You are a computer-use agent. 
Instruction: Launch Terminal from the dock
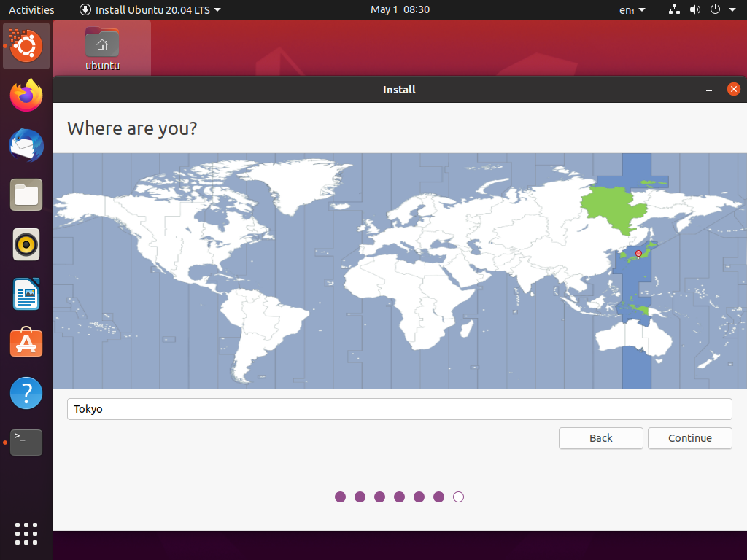26,443
